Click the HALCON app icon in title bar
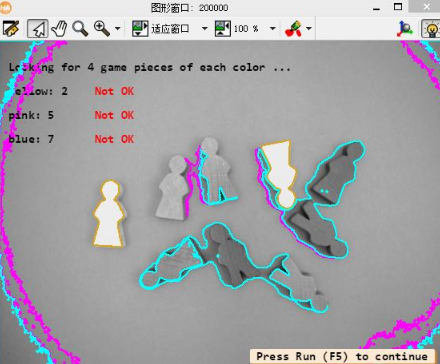 pos(5,7)
